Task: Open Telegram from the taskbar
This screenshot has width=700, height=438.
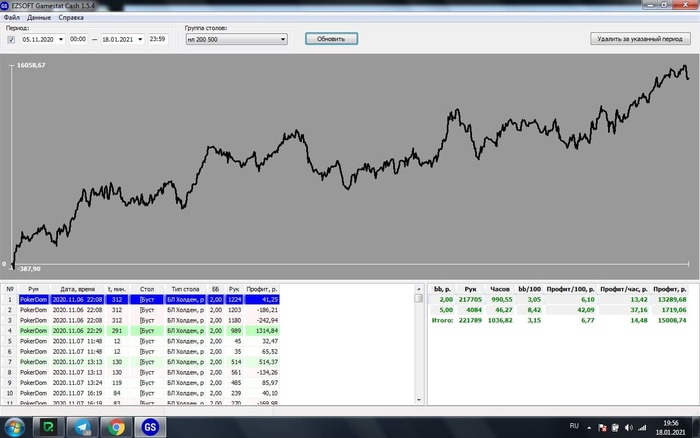Action: (83, 427)
